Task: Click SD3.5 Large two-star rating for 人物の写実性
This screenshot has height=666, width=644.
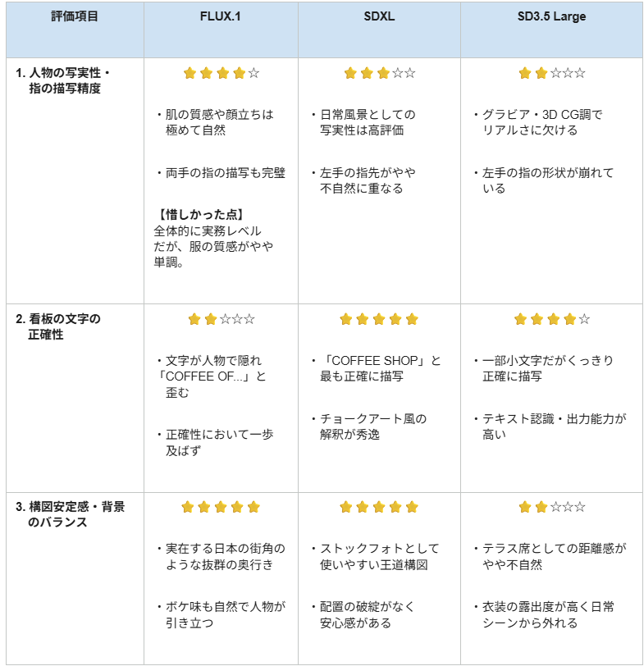Action: coord(551,73)
